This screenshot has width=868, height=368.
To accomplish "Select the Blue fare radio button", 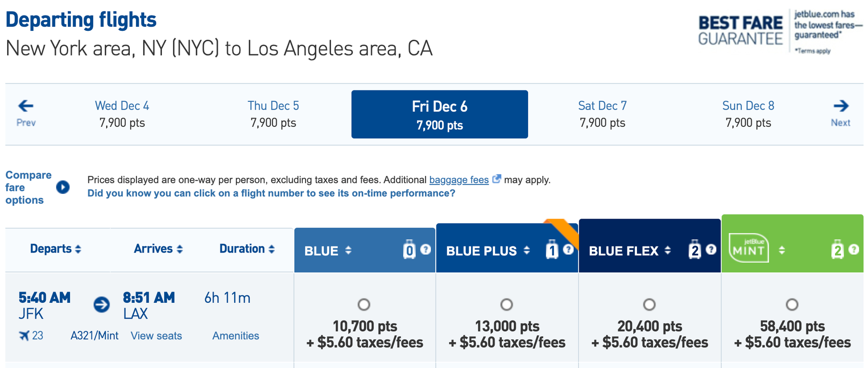I will [x=364, y=305].
